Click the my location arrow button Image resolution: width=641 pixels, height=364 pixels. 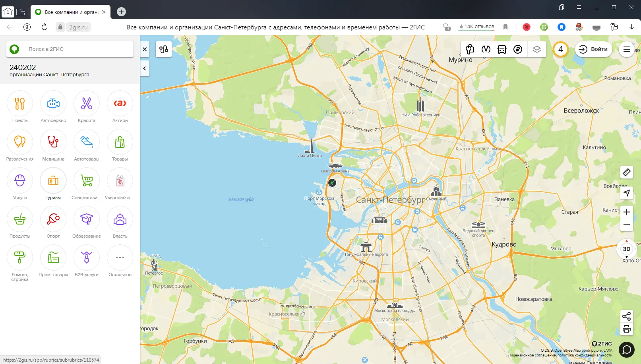tap(627, 193)
